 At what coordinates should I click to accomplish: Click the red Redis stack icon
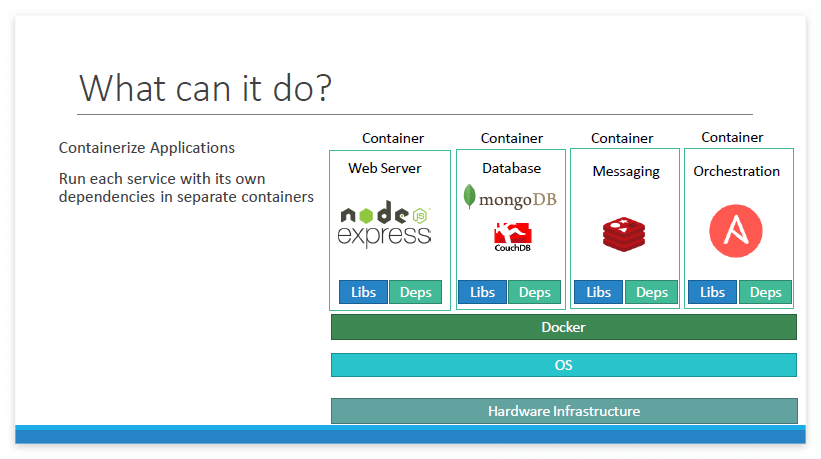click(x=624, y=234)
